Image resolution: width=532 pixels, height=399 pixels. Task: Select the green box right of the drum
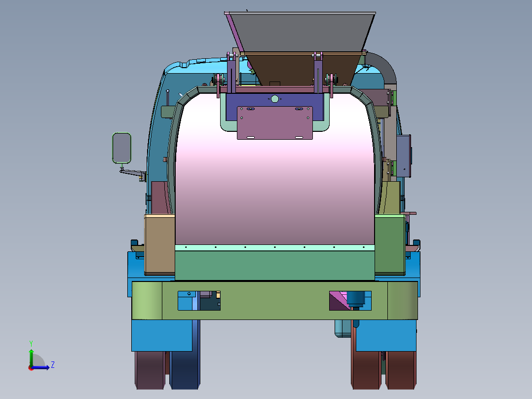pyautogui.click(x=390, y=244)
